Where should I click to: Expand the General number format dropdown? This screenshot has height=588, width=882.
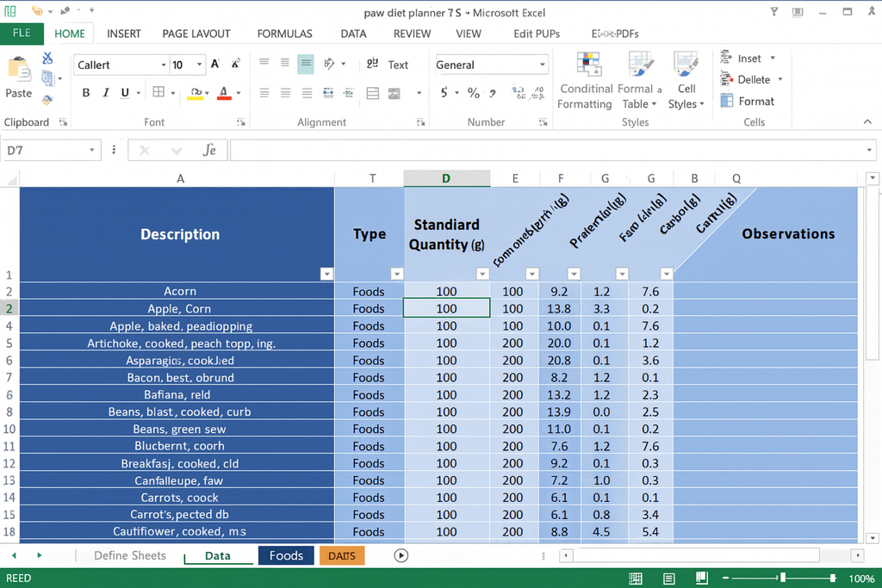542,65
